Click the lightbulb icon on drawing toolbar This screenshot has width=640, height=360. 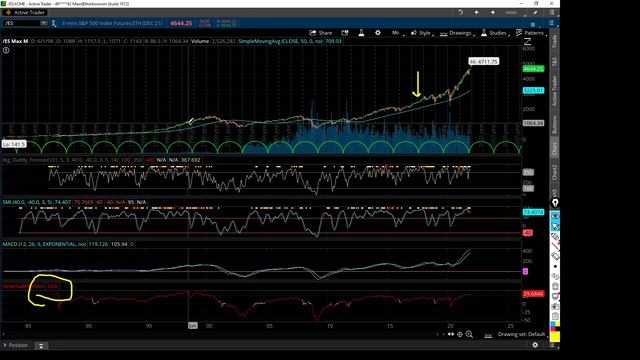[x=555, y=202]
